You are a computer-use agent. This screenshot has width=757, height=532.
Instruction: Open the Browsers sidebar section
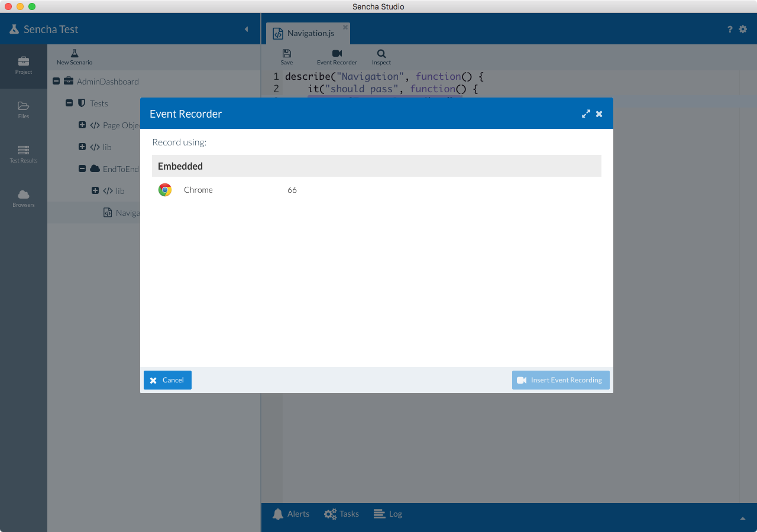tap(24, 199)
